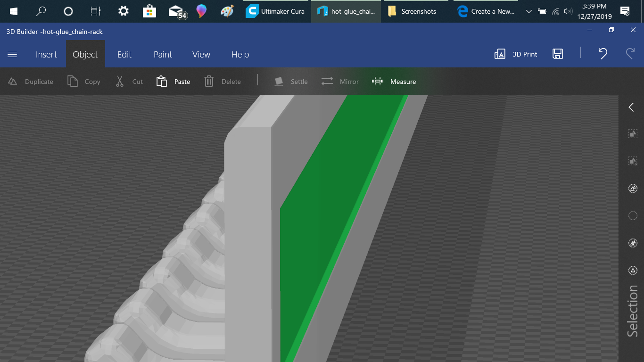Go to the View tab
Screen dimensions: 644x362
[x=201, y=54]
